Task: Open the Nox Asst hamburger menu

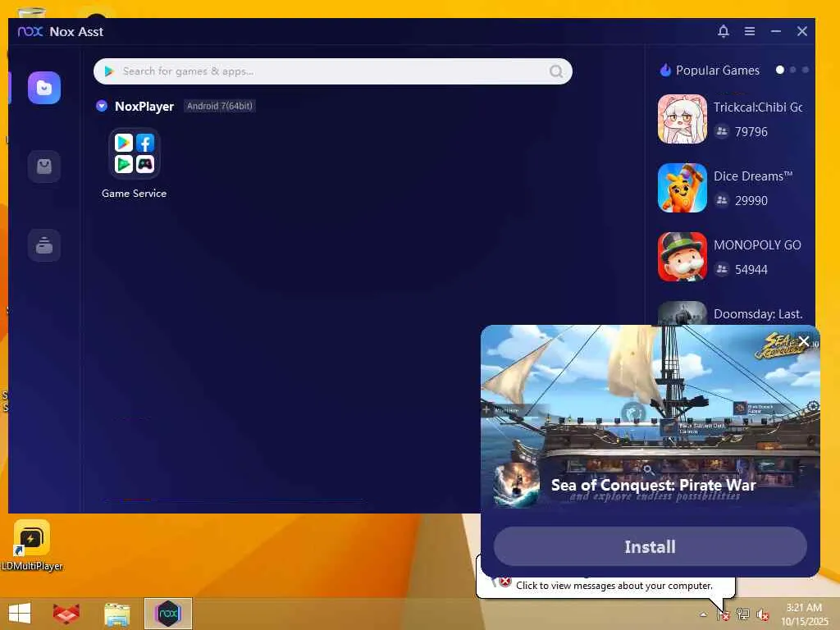Action: tap(750, 31)
